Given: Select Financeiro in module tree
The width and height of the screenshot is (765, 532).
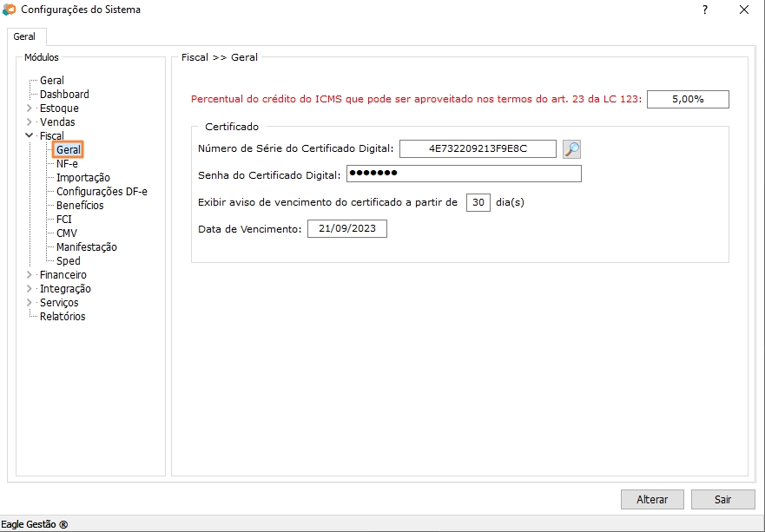Looking at the screenshot, I should pos(63,274).
